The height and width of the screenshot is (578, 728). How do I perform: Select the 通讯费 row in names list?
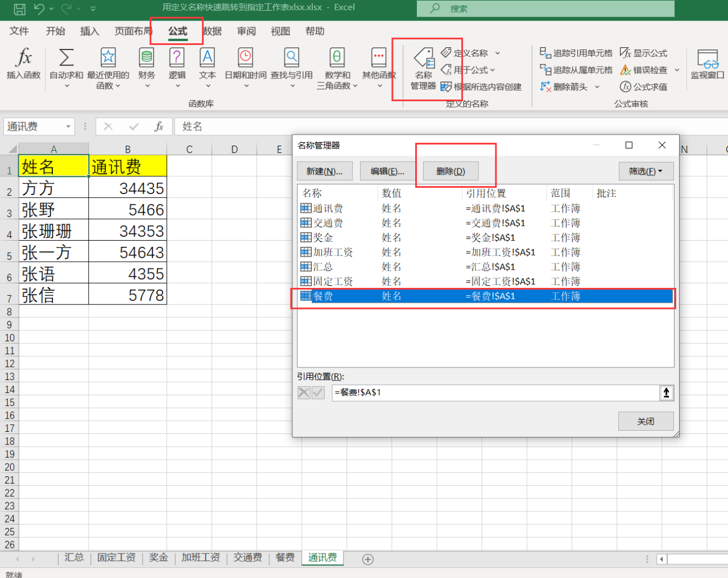(485, 209)
